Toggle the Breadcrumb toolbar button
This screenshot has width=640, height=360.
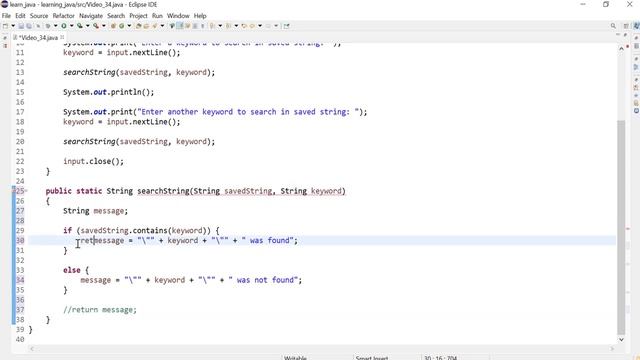(x=172, y=26)
